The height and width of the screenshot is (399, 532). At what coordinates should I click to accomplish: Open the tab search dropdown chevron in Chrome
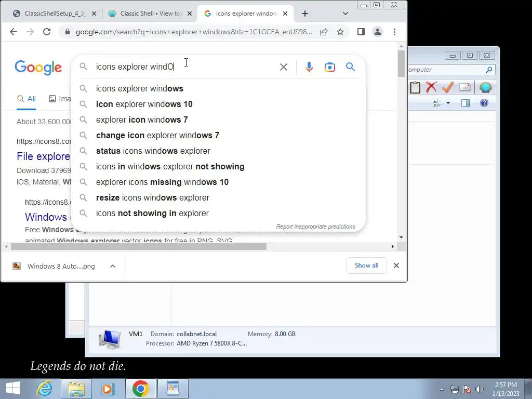pos(345,14)
